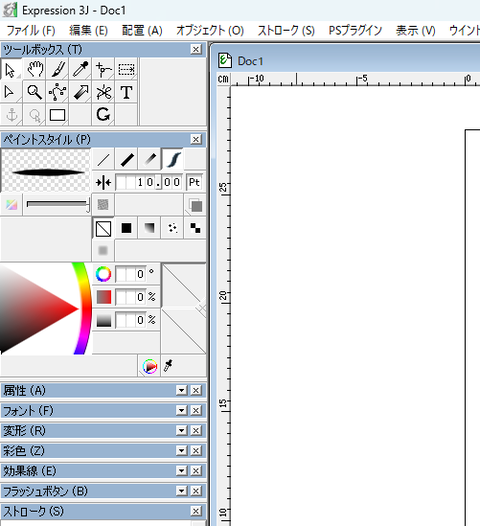Click the stroke texture icon
Image resolution: width=480 pixels, height=526 pixels.
point(103,205)
